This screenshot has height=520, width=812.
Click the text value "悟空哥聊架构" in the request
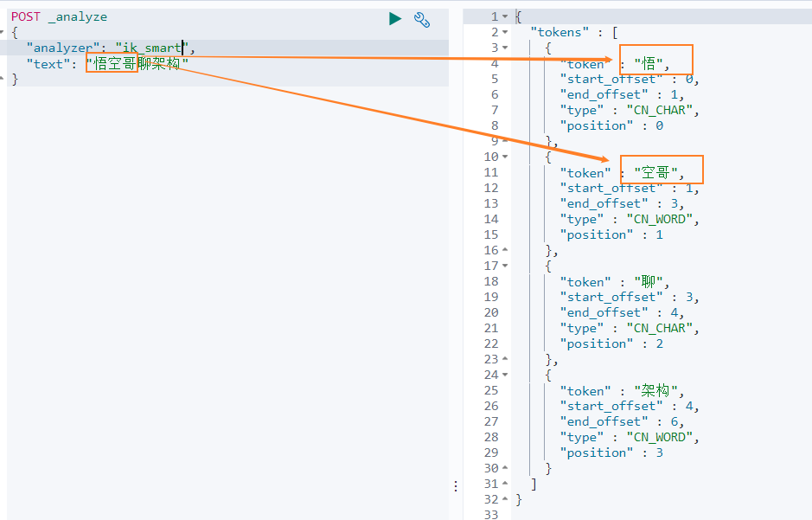[137, 64]
